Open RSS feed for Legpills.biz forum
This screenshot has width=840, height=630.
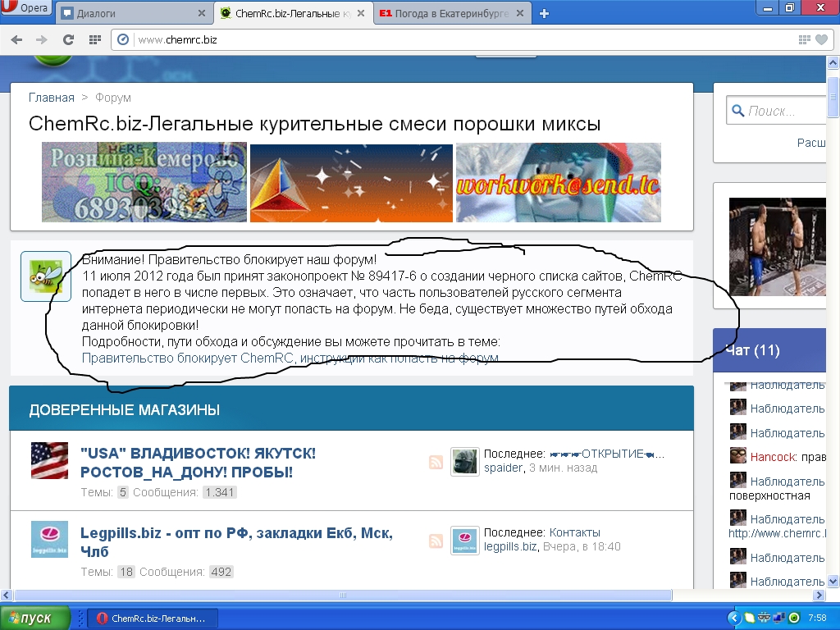(x=436, y=541)
